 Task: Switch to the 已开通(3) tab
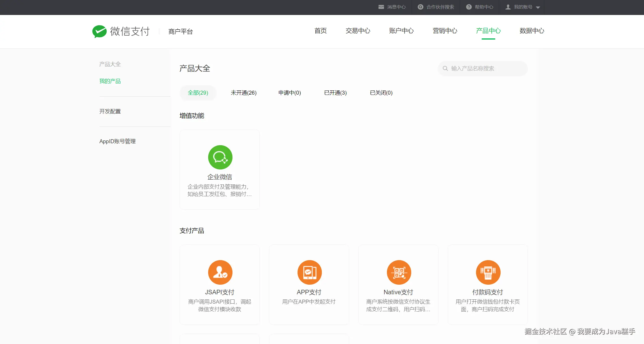tap(335, 93)
